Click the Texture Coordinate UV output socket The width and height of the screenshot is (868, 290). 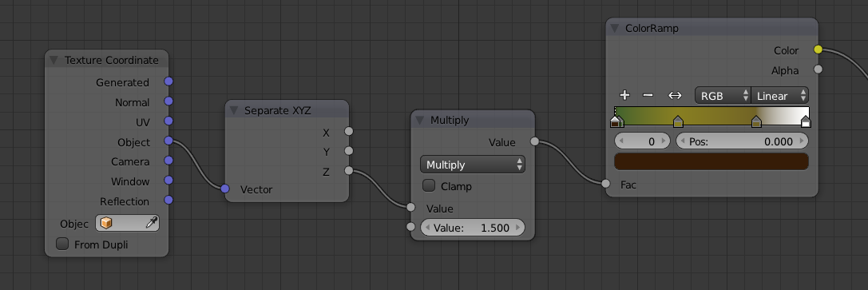(168, 121)
